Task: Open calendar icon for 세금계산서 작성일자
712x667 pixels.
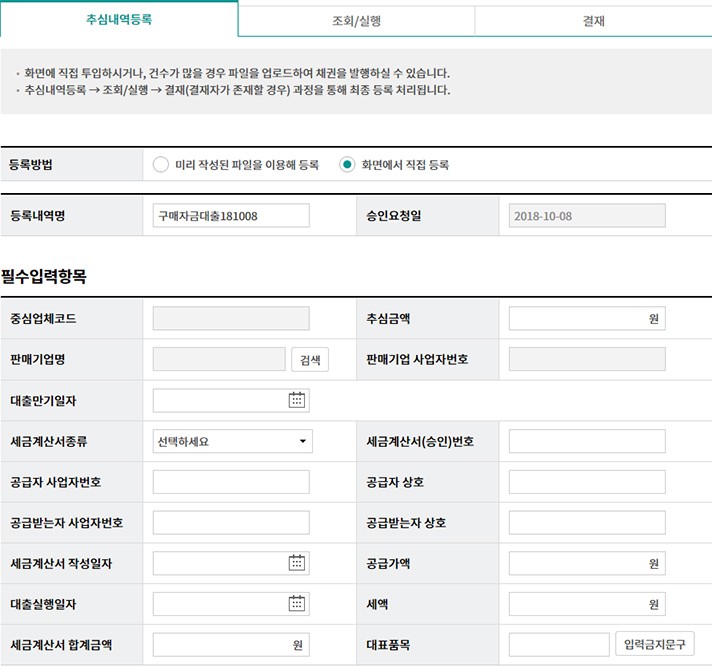Action: pyautogui.click(x=296, y=563)
